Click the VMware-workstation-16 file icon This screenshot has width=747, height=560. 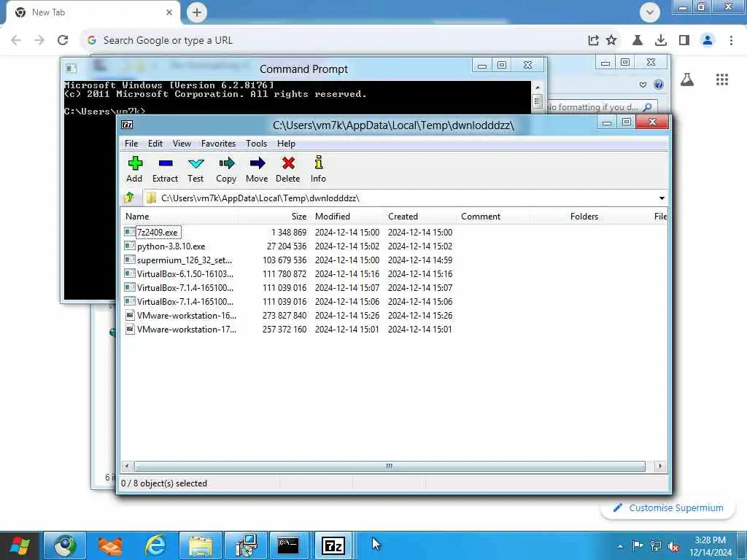(x=129, y=315)
